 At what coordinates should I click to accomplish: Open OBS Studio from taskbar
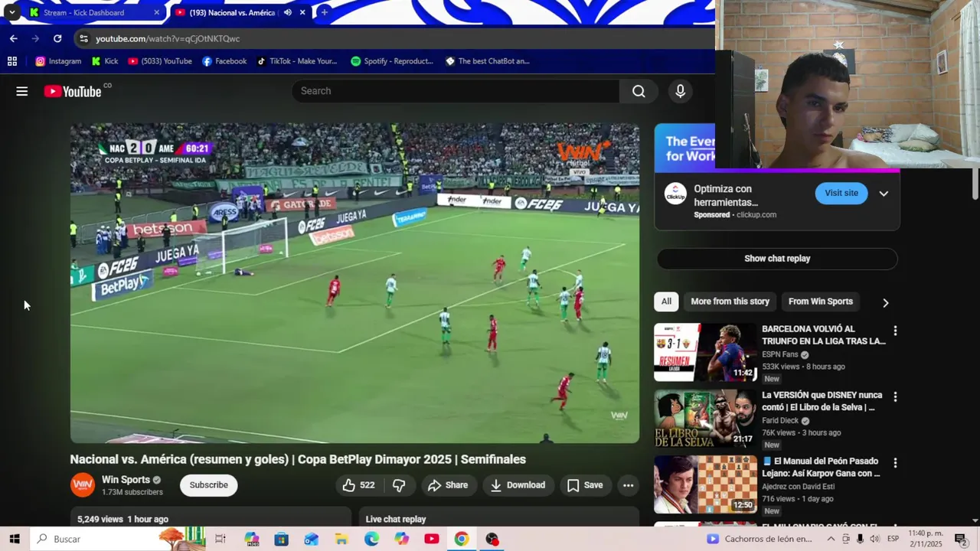coord(492,539)
